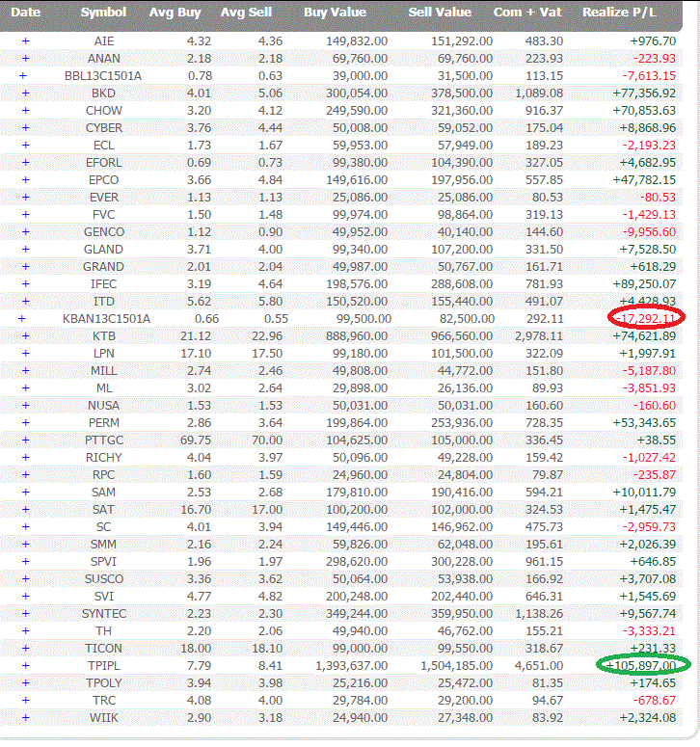Click EPCO sell value 197,956.00

point(462,179)
